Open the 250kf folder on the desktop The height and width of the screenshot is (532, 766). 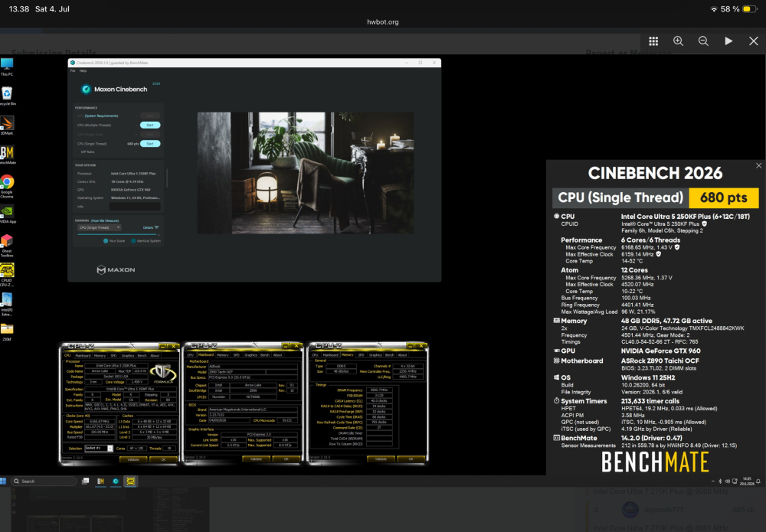click(7, 331)
